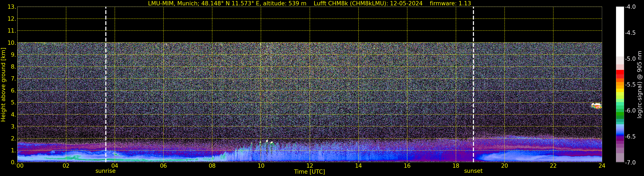Click the height axis tick label "10"
The width and height of the screenshot is (644, 176).
pyautogui.click(x=11, y=43)
